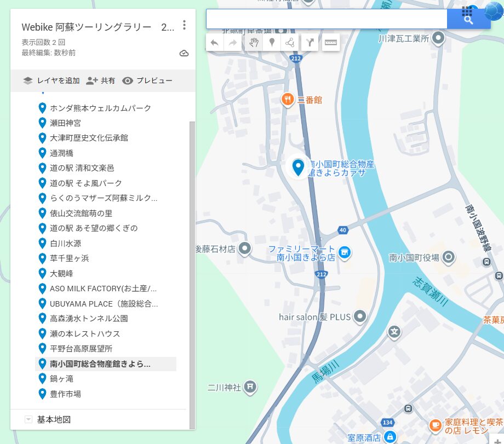Select the add directions tool
This screenshot has height=444, width=504.
310,43
